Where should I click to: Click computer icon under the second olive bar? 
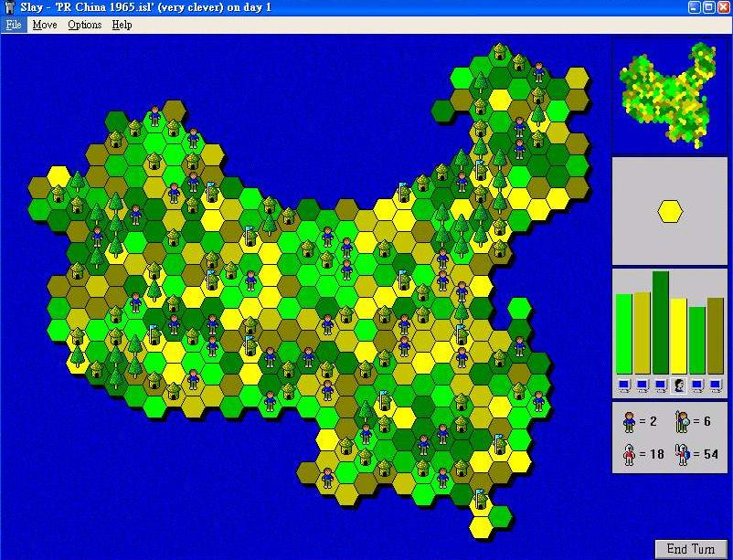click(x=642, y=386)
